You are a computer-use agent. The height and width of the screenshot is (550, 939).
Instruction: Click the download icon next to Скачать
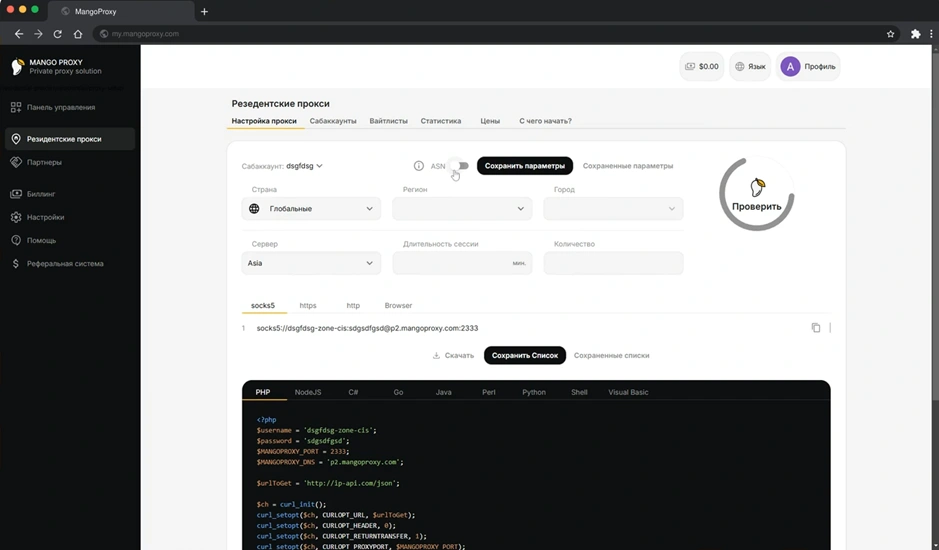(436, 355)
